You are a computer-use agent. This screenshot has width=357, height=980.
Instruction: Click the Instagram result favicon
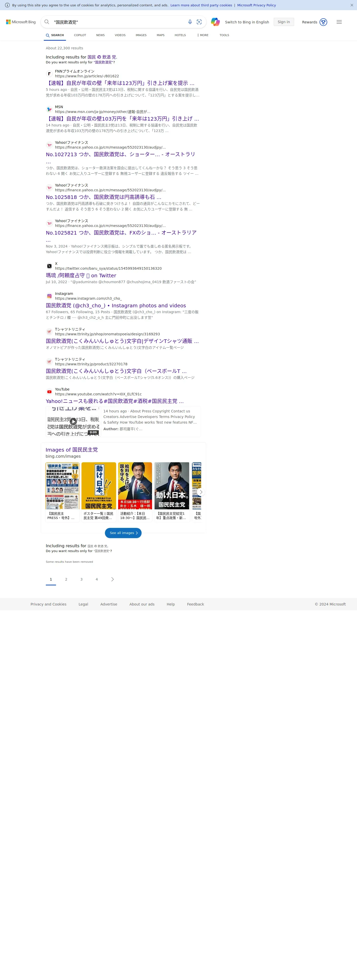coord(49,296)
